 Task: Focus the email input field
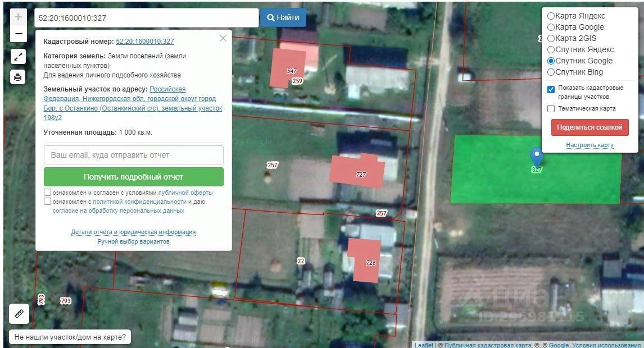(x=134, y=155)
